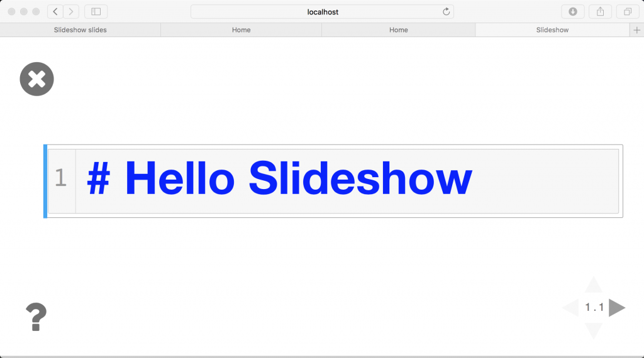
Task: Open slideshow help question mark icon
Action: [36, 317]
